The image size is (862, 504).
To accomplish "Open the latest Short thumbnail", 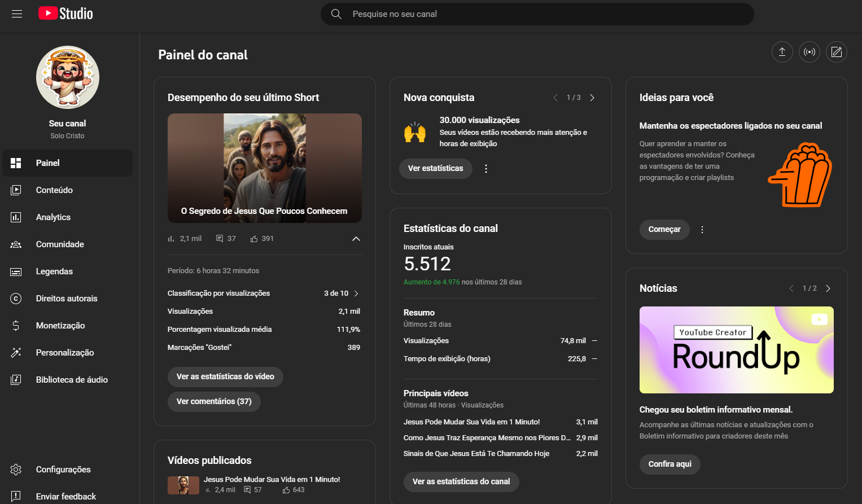I will [x=265, y=168].
